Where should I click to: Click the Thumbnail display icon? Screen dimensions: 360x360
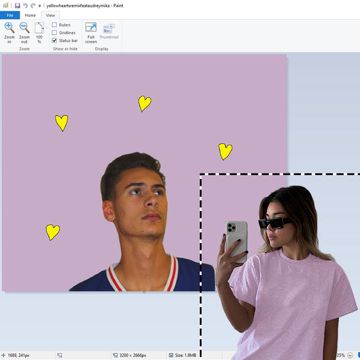pos(109,28)
